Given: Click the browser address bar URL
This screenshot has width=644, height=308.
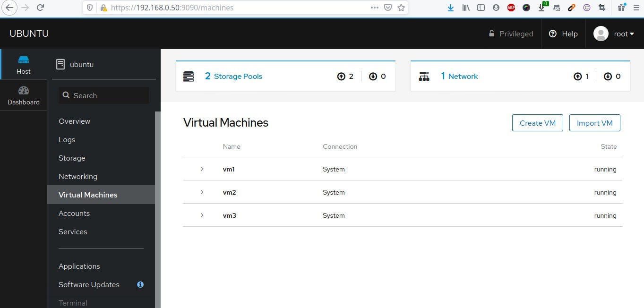Looking at the screenshot, I should [x=172, y=8].
